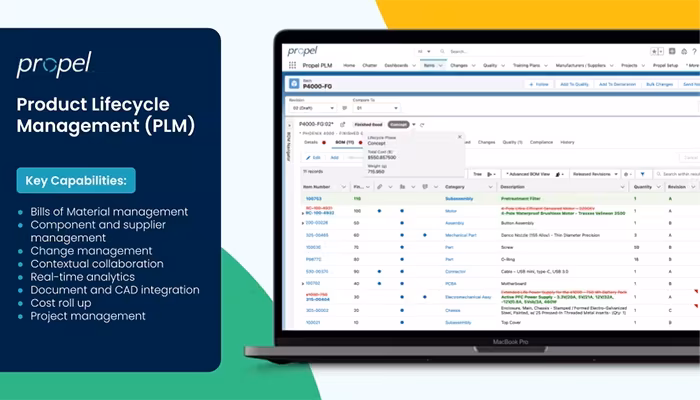Viewport: 700px width, 400px height.
Task: Open dropdown arrow next to Concept badge
Action: tap(414, 125)
